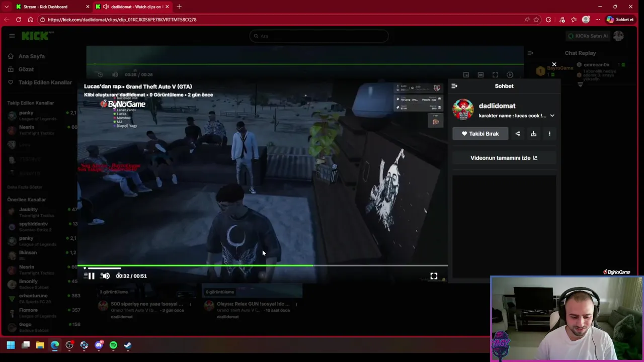Image resolution: width=644 pixels, height=362 pixels.
Task: Collapse the Sohbet chat panel icon
Action: [x=454, y=86]
